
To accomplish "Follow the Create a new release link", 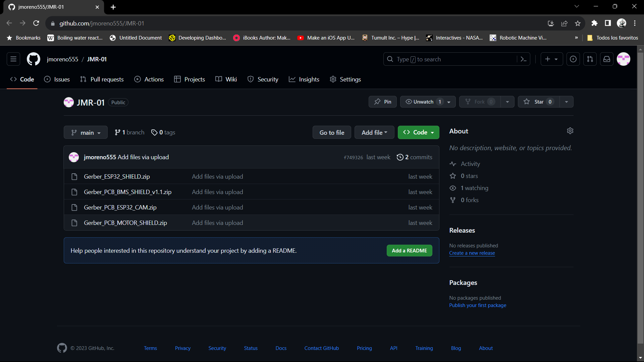I will (472, 253).
